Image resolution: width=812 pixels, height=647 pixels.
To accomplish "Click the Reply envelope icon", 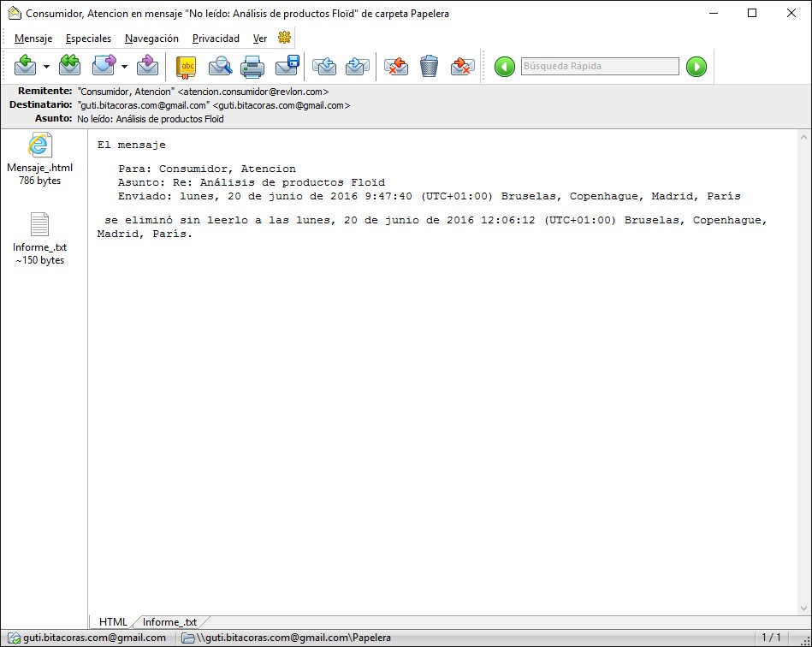I will [x=26, y=66].
